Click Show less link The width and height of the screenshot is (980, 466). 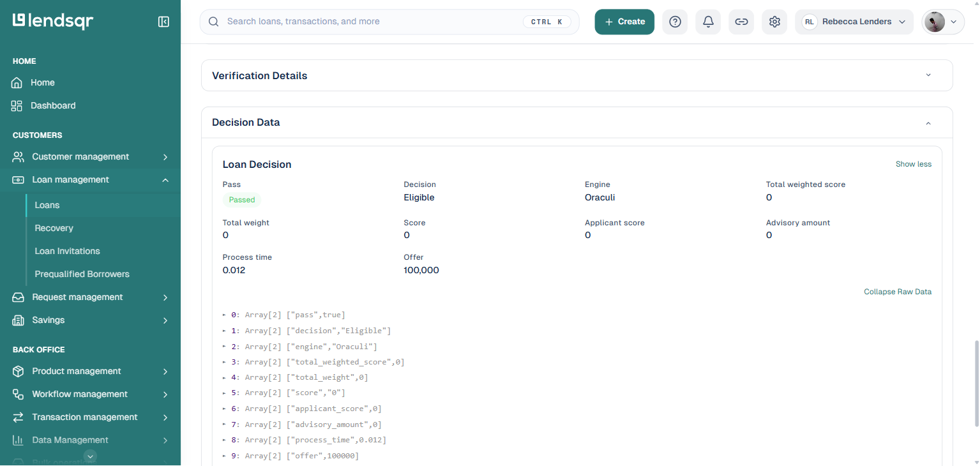[913, 164]
